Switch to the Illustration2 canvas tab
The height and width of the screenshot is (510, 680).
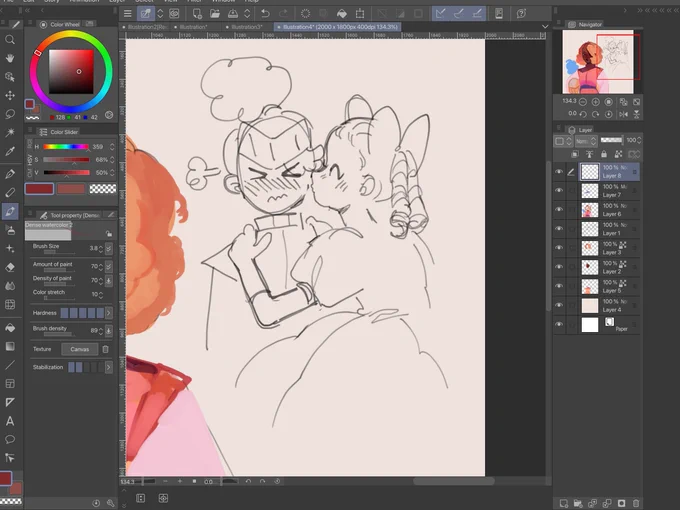145,27
